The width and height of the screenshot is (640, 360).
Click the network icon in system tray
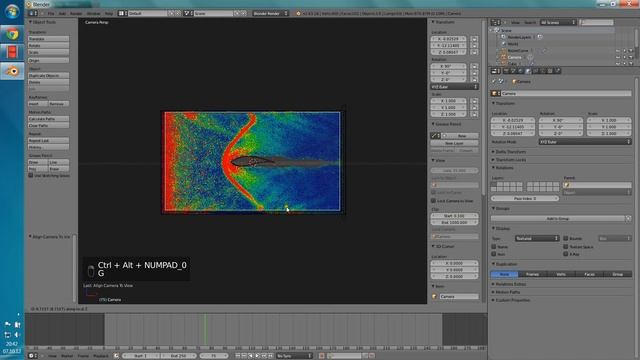[x=7, y=335]
